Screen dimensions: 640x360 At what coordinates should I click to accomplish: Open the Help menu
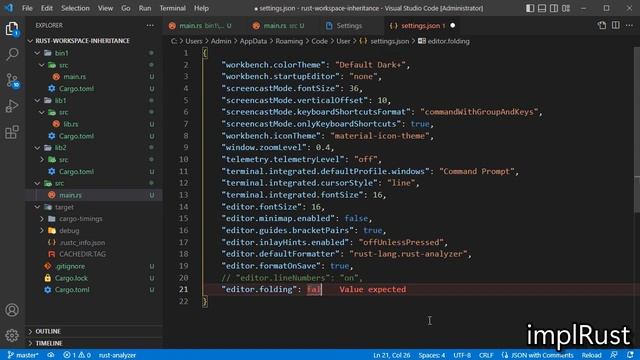tap(201, 8)
